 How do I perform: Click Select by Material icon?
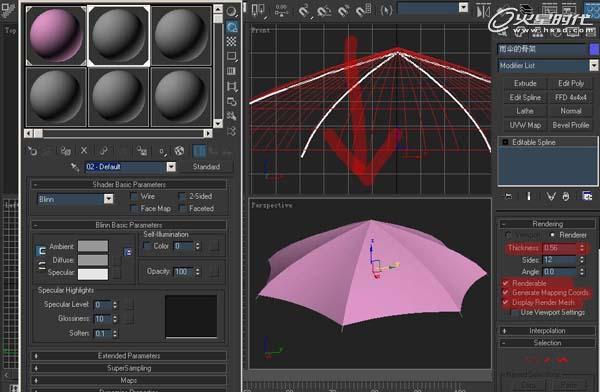click(x=231, y=116)
